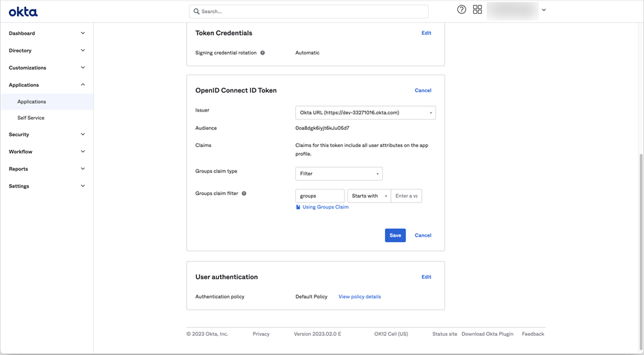Open the Status site footer link
The width and height of the screenshot is (644, 355).
coord(444,334)
